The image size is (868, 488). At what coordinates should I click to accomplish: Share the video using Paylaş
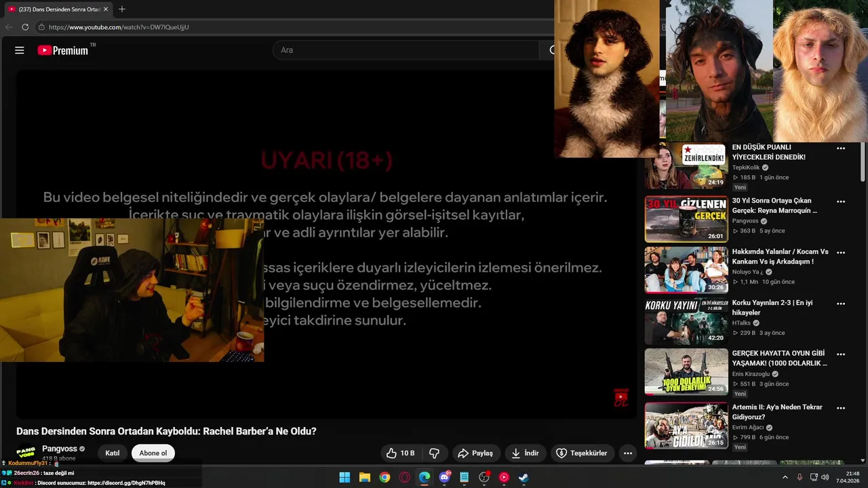click(x=475, y=453)
